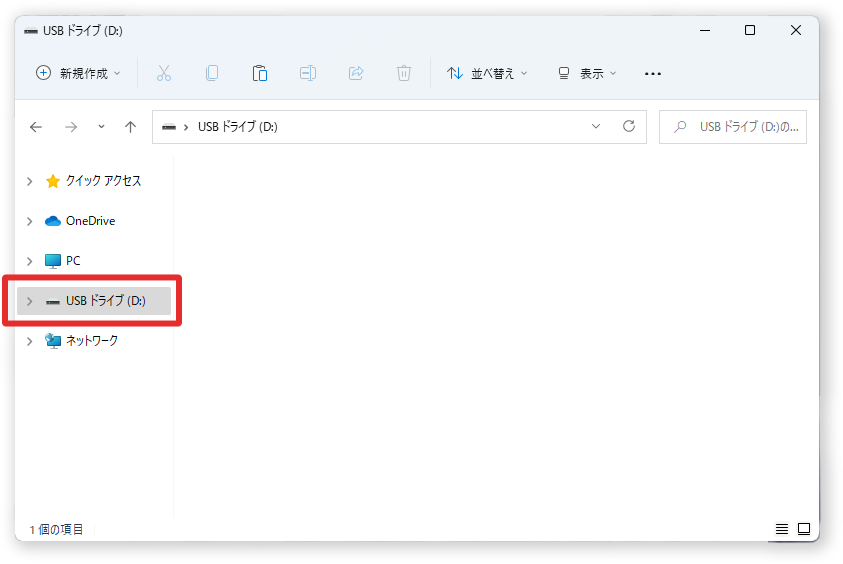Image resolution: width=843 pixels, height=564 pixels.
Task: Click the Share icon in toolbar
Action: point(356,73)
